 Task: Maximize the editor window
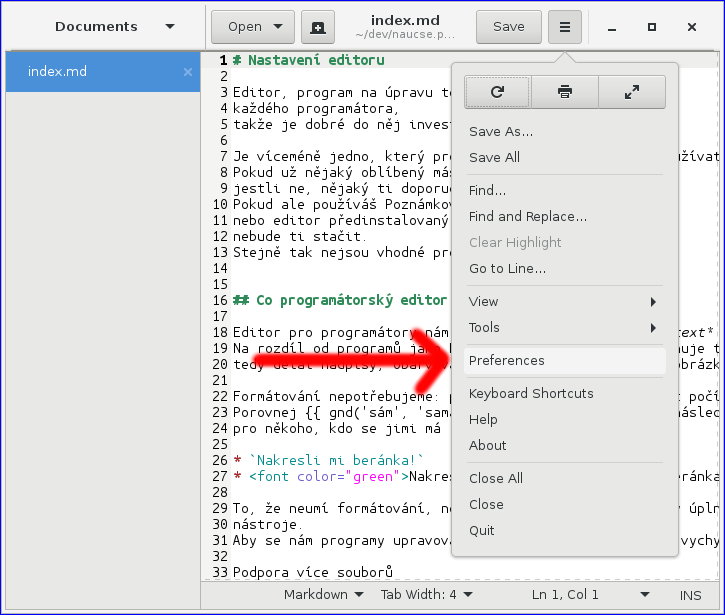(652, 27)
